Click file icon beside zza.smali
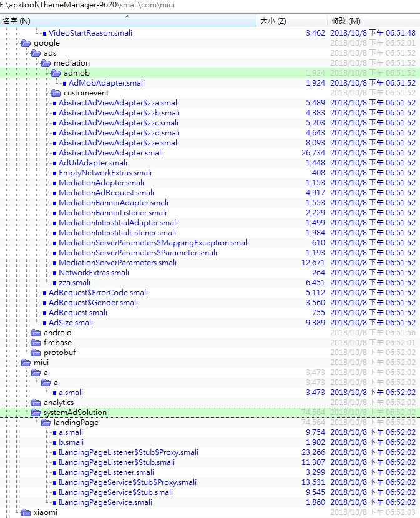The width and height of the screenshot is (420, 518). click(x=54, y=283)
